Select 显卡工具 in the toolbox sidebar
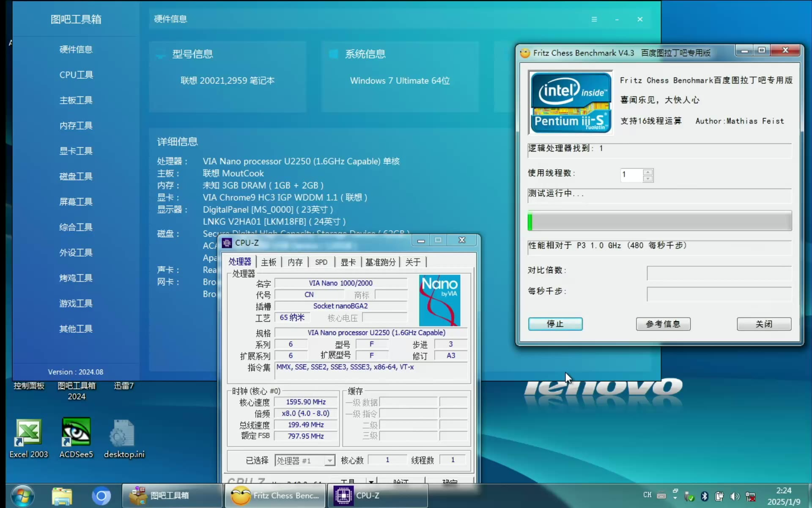Image resolution: width=812 pixels, height=508 pixels. 76,151
